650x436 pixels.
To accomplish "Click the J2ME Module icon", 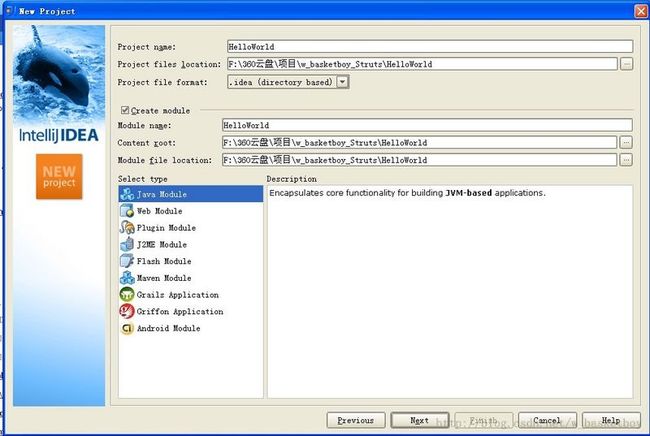I will pyautogui.click(x=127, y=244).
